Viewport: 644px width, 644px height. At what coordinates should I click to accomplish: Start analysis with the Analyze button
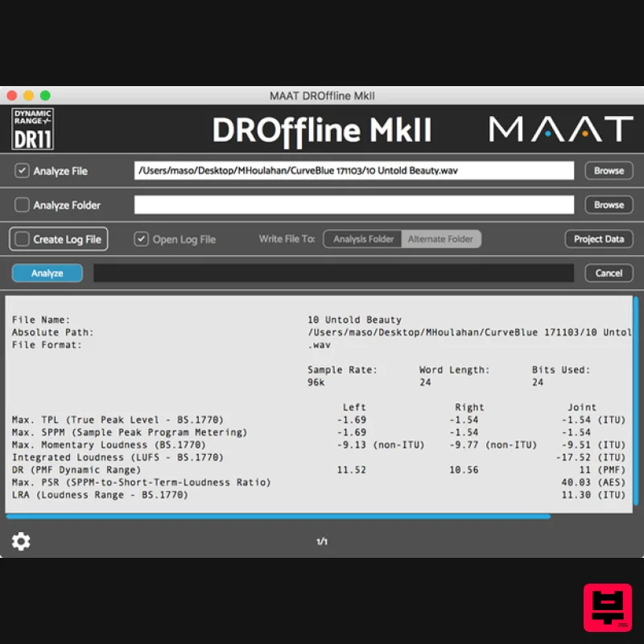[x=46, y=273]
